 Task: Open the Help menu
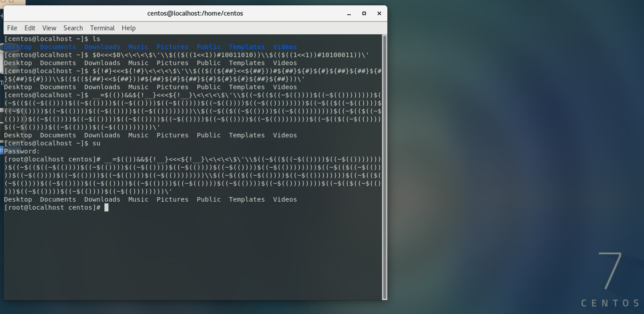tap(129, 28)
